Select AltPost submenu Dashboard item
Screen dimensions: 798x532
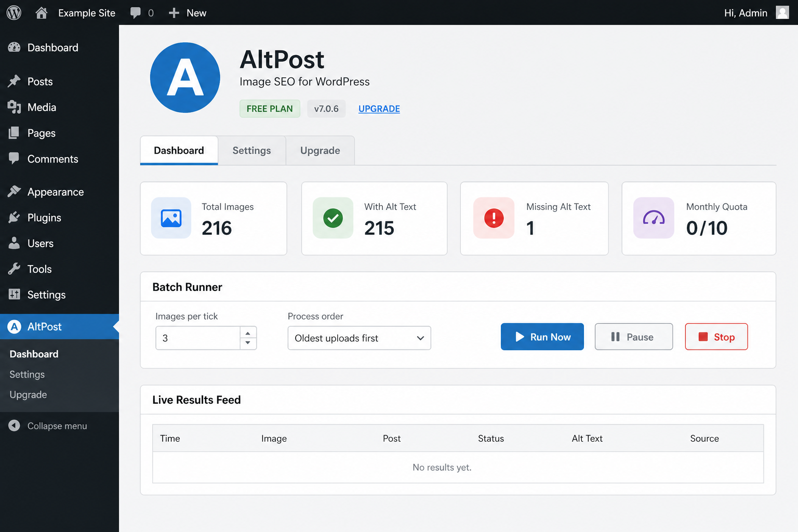(34, 354)
